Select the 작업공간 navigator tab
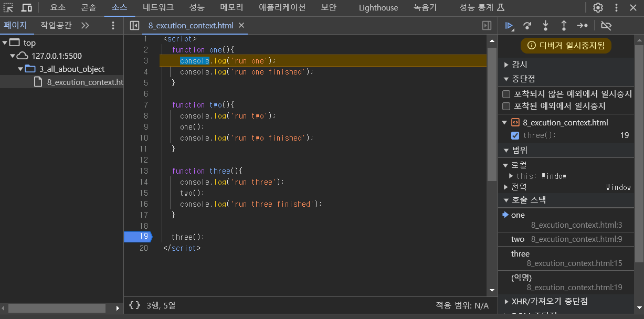This screenshot has width=644, height=319. coord(56,25)
